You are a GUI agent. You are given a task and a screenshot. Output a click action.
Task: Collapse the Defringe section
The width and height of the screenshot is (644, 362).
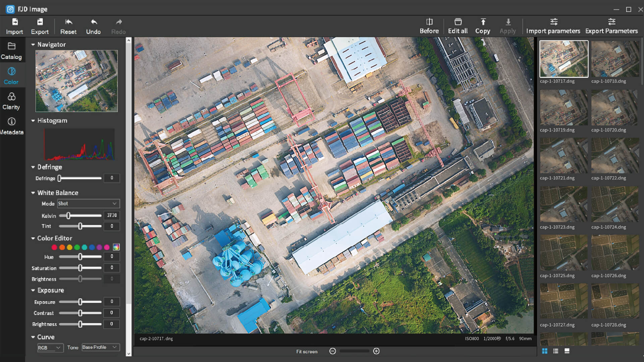click(33, 167)
